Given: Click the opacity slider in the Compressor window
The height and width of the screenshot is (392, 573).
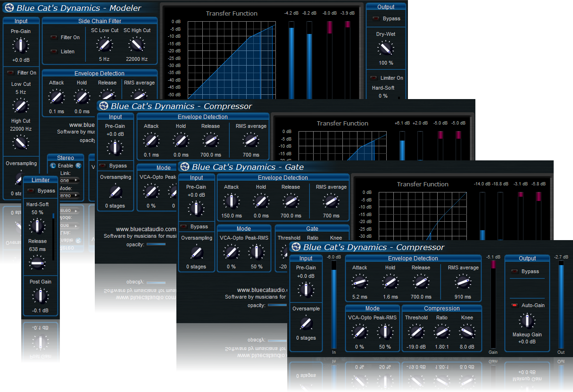Looking at the screenshot, I should [x=156, y=244].
